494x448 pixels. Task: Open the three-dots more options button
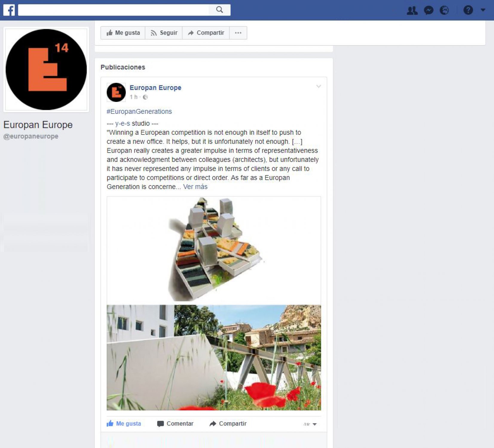pyautogui.click(x=238, y=33)
